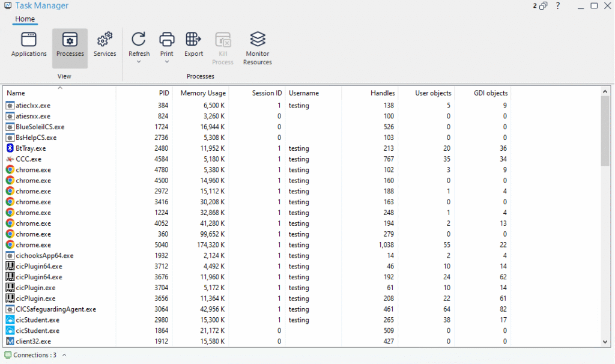Select the CICSafeguardingAgent.exe process

click(x=257, y=309)
